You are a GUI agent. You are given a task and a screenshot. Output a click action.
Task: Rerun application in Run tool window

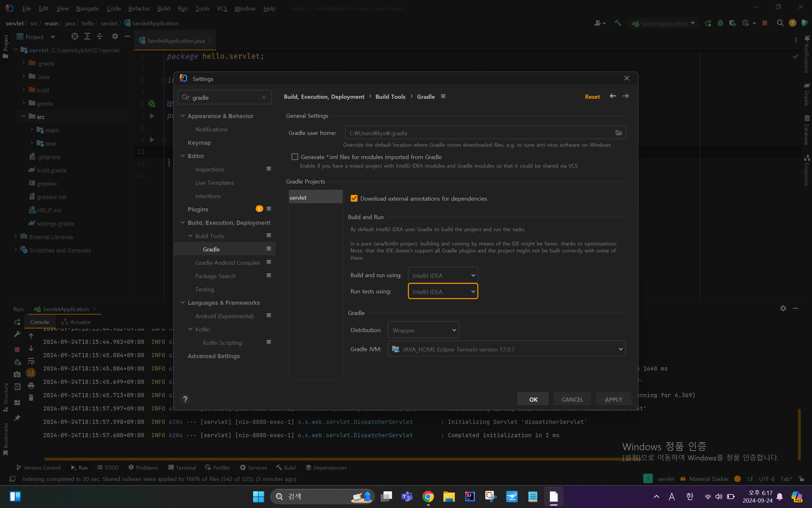[17, 322]
